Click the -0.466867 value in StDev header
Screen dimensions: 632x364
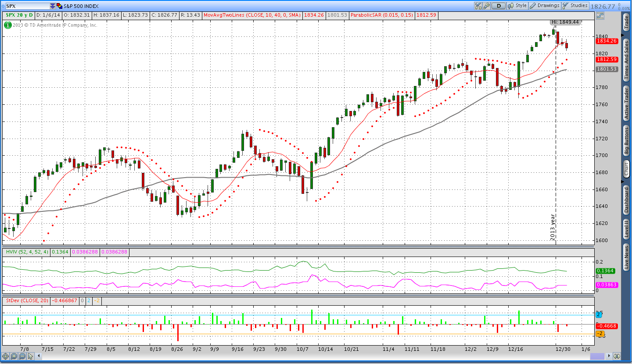(65, 301)
